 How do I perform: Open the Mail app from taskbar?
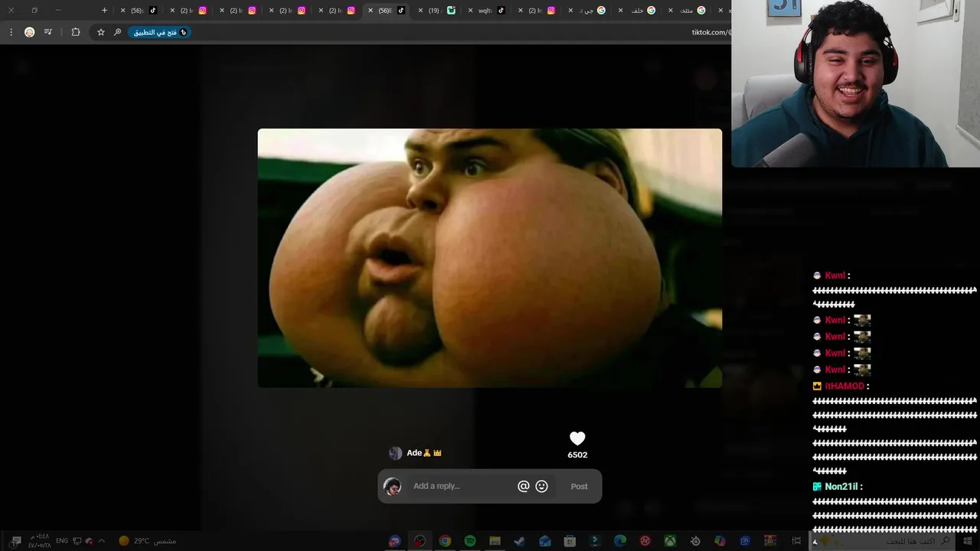[x=544, y=541]
